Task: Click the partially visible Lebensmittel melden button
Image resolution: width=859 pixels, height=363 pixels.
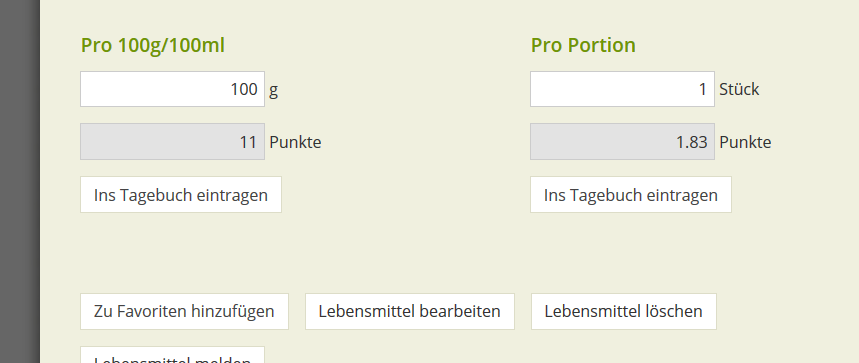Action: tap(173, 355)
